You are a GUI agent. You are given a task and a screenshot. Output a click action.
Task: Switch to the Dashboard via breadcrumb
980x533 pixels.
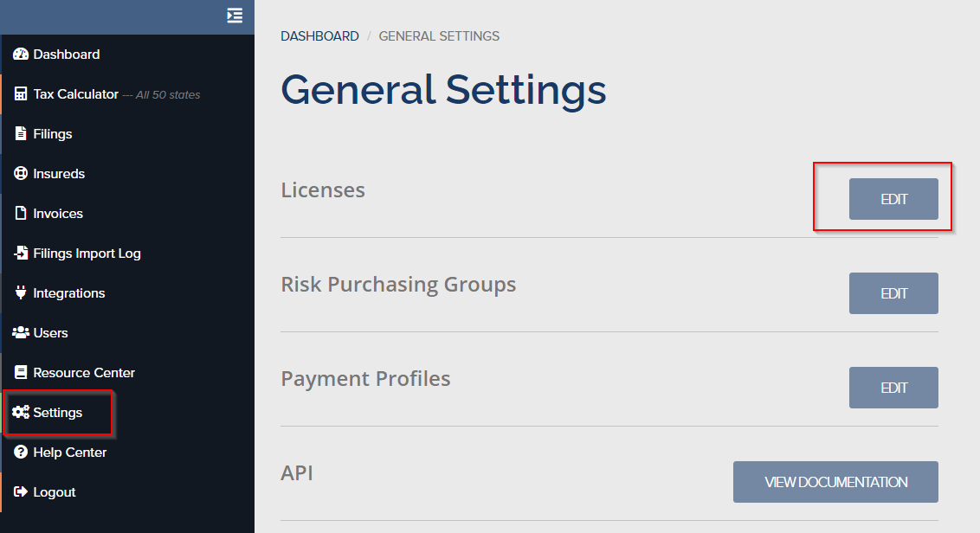coord(319,35)
